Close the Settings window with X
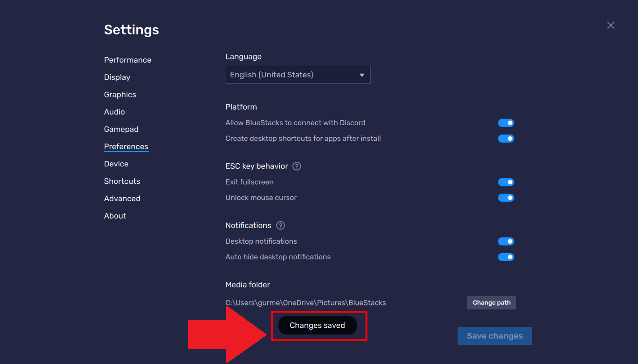Viewport: 638px width, 364px height. pyautogui.click(x=611, y=25)
